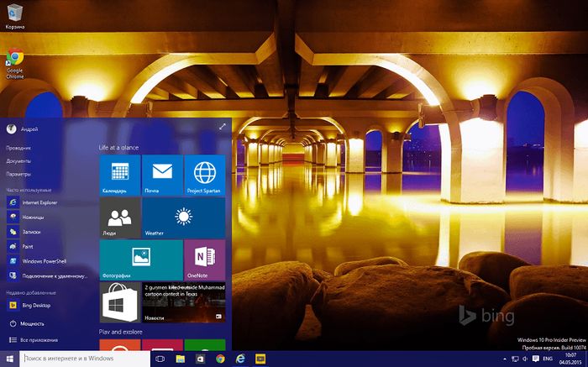Open the Фотографии photos tile

(x=141, y=260)
